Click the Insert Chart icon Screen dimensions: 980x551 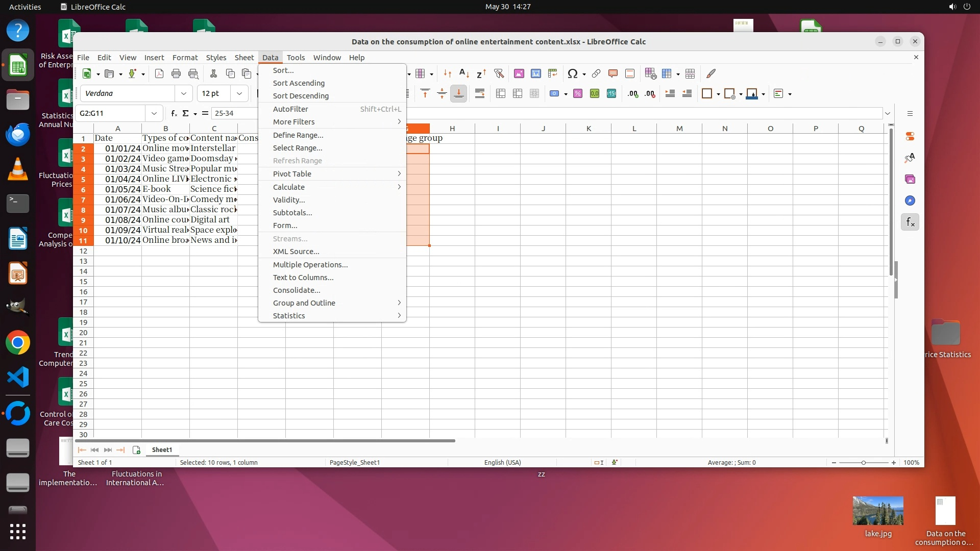click(535, 74)
